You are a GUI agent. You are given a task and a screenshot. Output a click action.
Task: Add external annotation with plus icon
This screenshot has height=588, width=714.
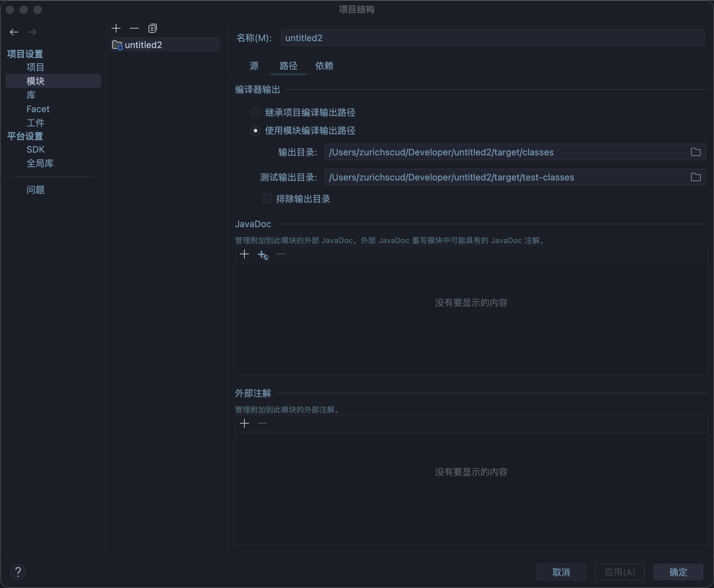(x=244, y=424)
